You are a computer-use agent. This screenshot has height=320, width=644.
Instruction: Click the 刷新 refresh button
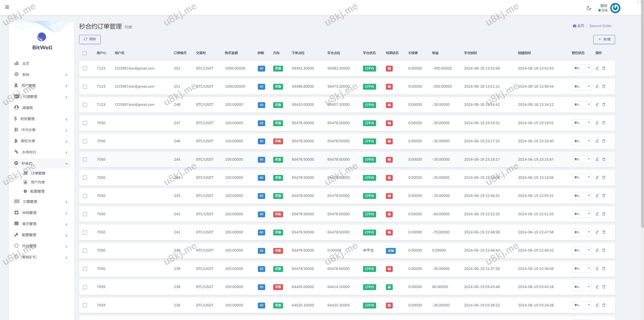[90, 39]
